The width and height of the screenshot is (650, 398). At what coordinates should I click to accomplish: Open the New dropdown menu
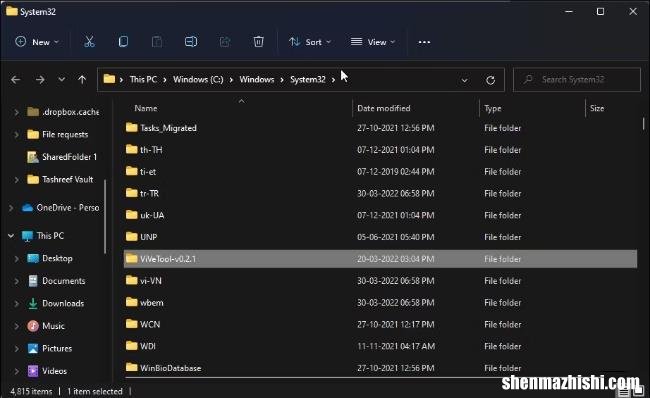(x=37, y=42)
